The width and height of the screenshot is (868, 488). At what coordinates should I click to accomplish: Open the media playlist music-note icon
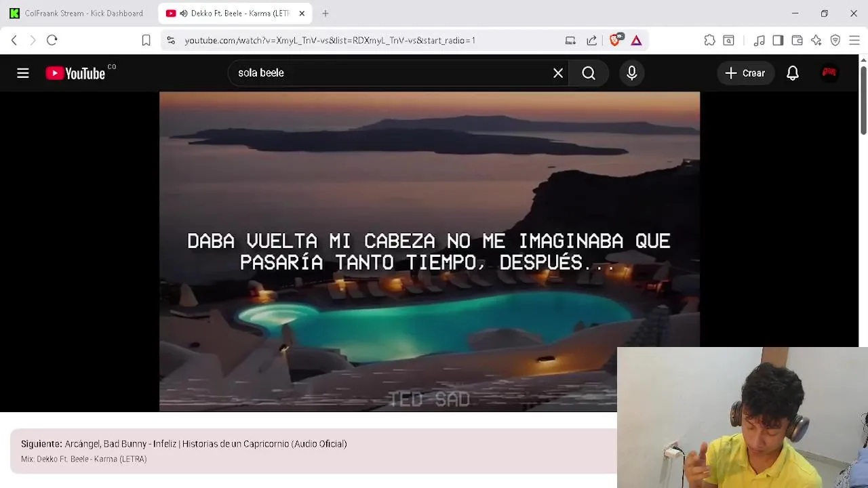(759, 41)
